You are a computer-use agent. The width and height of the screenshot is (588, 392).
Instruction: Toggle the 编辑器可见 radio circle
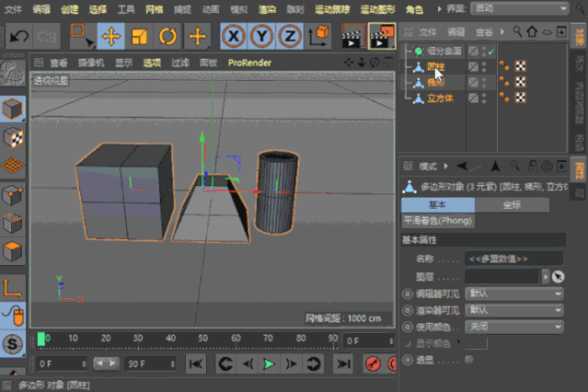point(408,294)
